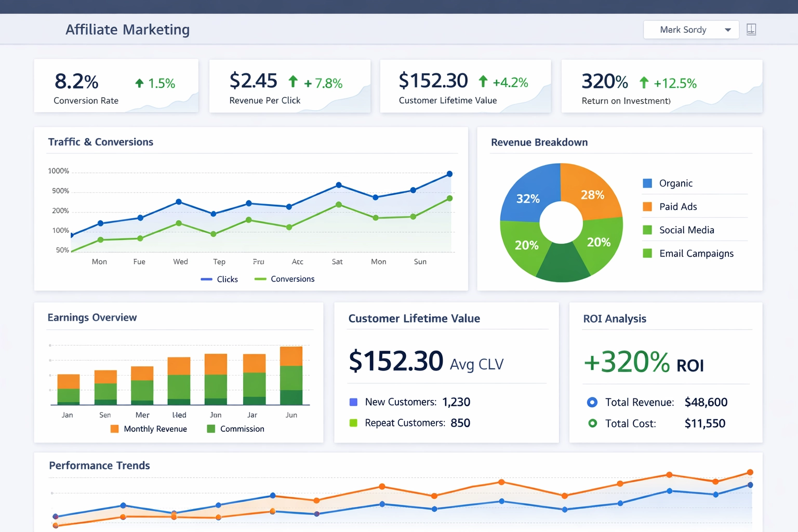798x532 pixels.
Task: Select the Affiliate Marketing header
Action: [x=127, y=30]
